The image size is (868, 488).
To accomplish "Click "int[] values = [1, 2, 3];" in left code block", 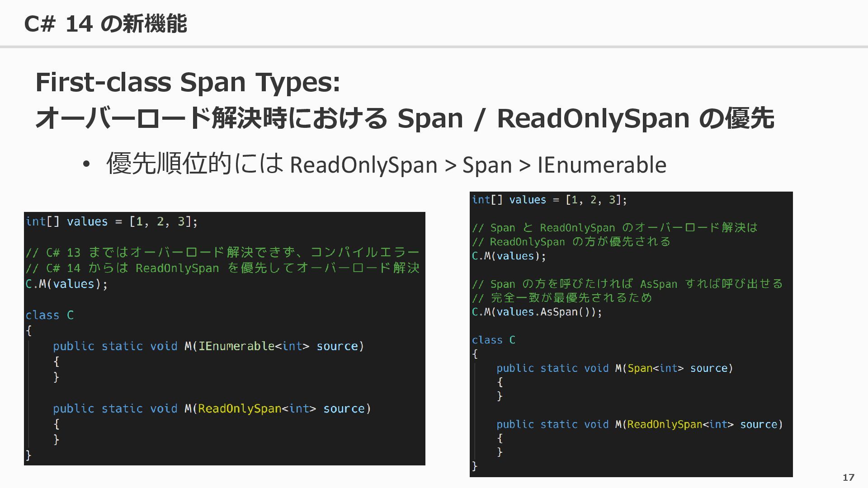I will 112,221.
